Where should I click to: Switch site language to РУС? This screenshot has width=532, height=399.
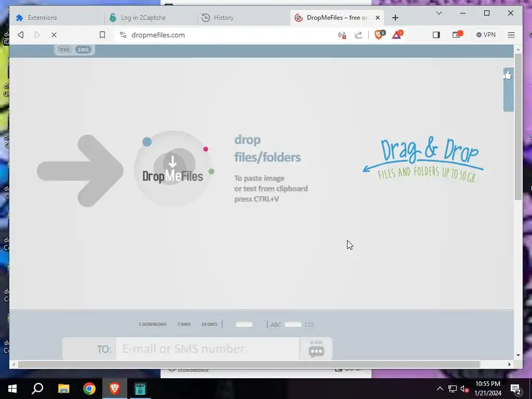coord(64,49)
